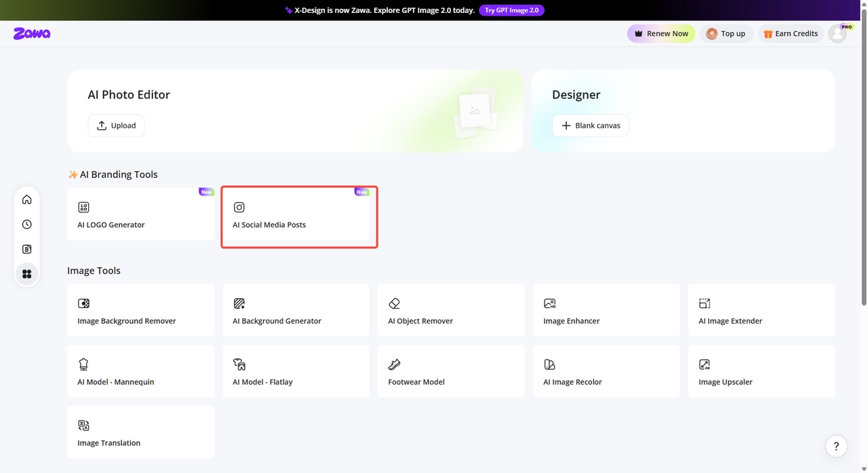Image resolution: width=868 pixels, height=473 pixels.
Task: Click the AI Image Recolor icon
Action: coord(549,364)
